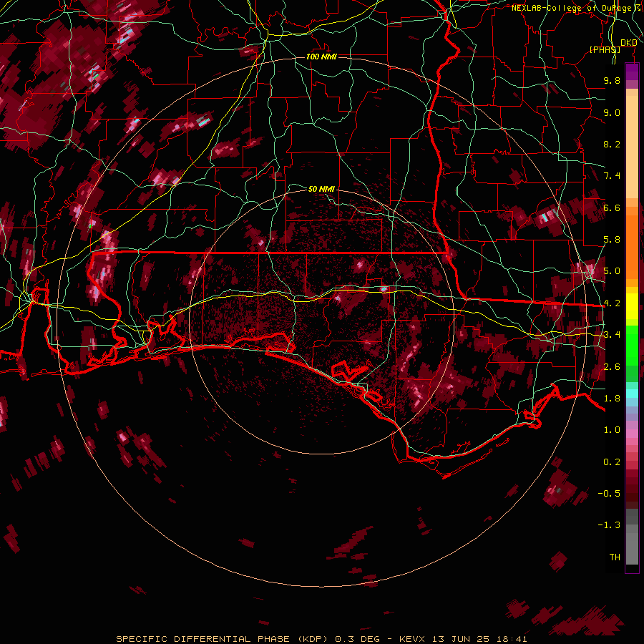Click the 100 NMI range ring label
Viewport: 644px width, 644px height.
[x=321, y=57]
